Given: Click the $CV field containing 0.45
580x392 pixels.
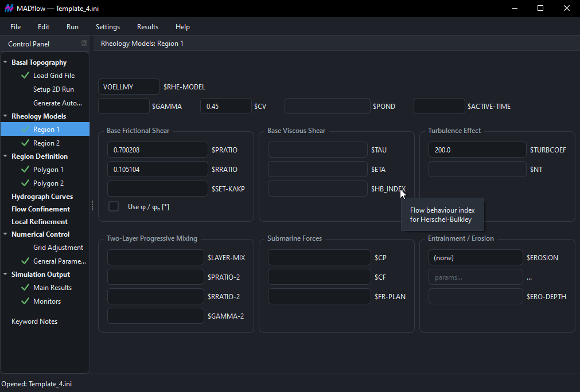Looking at the screenshot, I should pos(226,106).
